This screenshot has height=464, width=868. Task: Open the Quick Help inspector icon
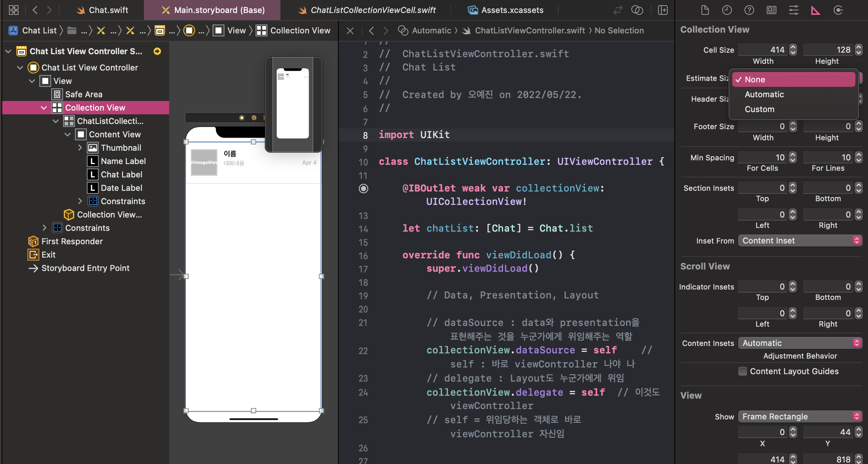coord(749,10)
